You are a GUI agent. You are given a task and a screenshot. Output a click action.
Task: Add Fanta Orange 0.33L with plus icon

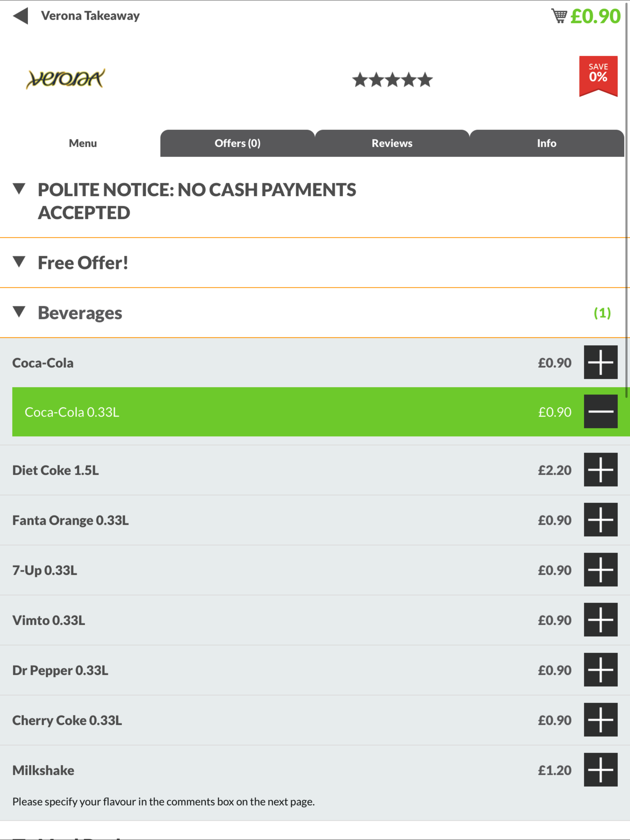(600, 520)
